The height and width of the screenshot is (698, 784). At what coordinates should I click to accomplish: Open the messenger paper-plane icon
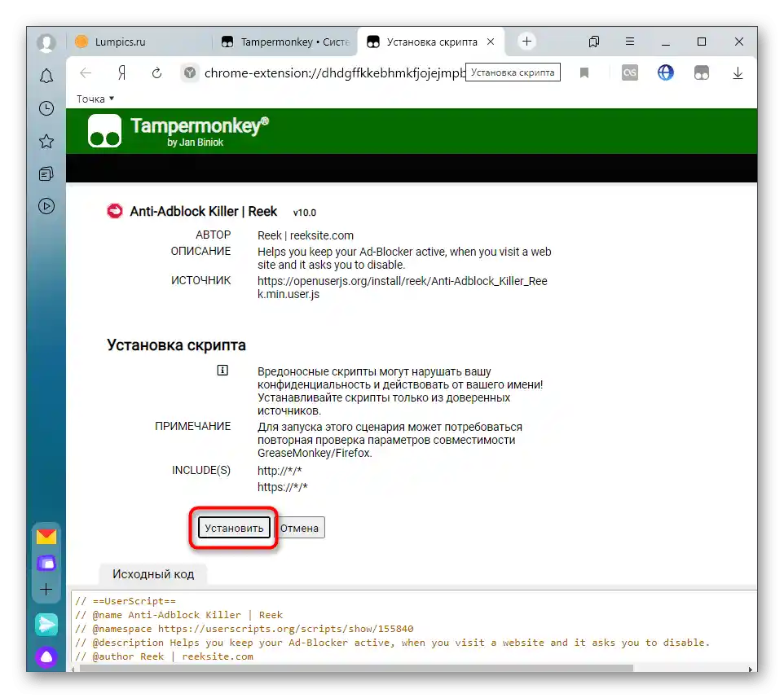click(46, 625)
